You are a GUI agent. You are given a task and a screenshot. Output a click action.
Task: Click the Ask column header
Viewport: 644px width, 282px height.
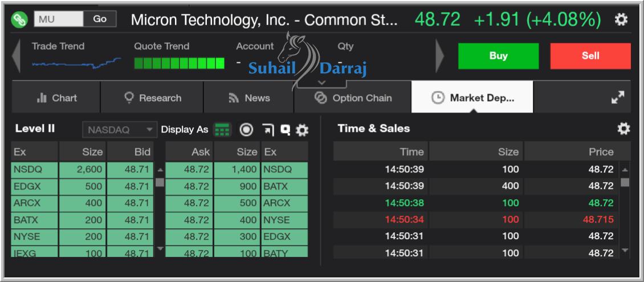pos(189,151)
